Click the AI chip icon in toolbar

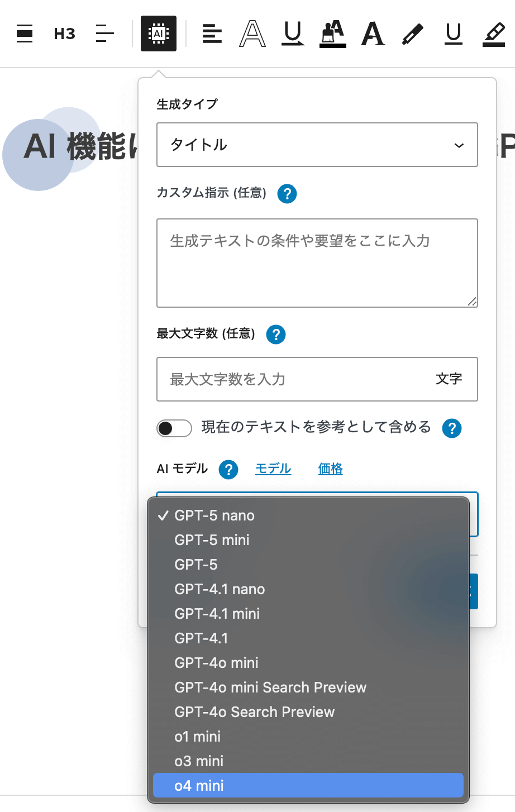[159, 34]
